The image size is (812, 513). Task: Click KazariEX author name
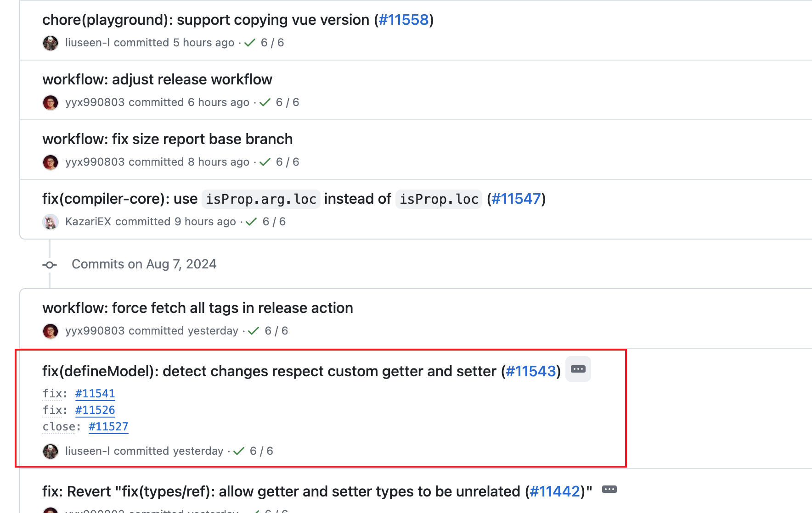coord(88,222)
